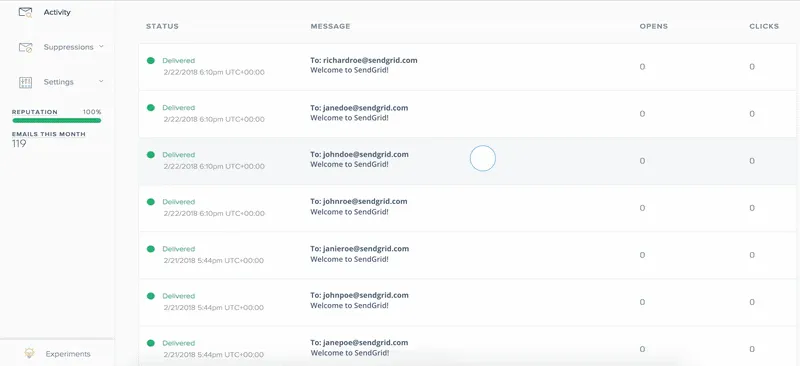This screenshot has height=366, width=800.
Task: Click green status dot for johndoe email
Action: (x=151, y=155)
